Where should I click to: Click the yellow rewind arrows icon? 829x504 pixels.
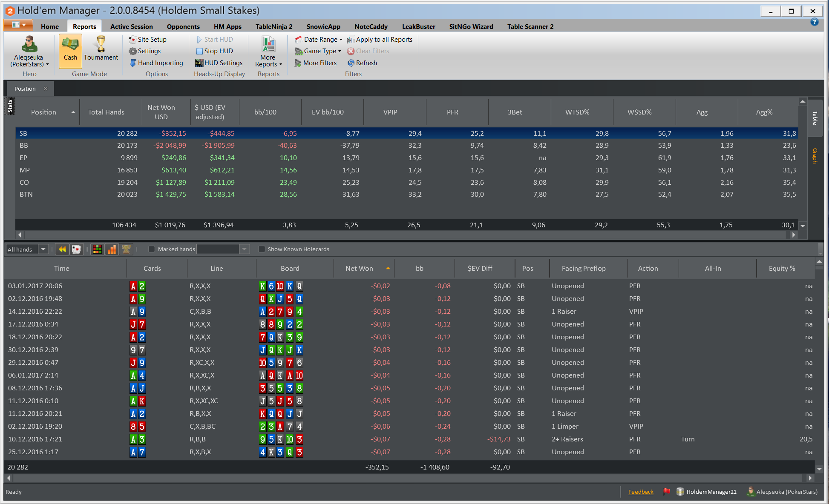pos(62,249)
